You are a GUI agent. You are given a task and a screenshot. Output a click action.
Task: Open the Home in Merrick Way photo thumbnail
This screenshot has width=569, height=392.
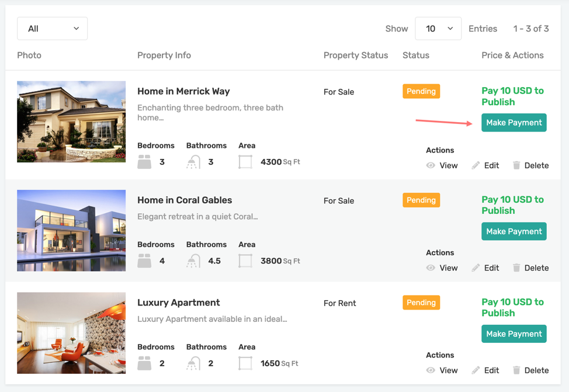pyautogui.click(x=71, y=122)
